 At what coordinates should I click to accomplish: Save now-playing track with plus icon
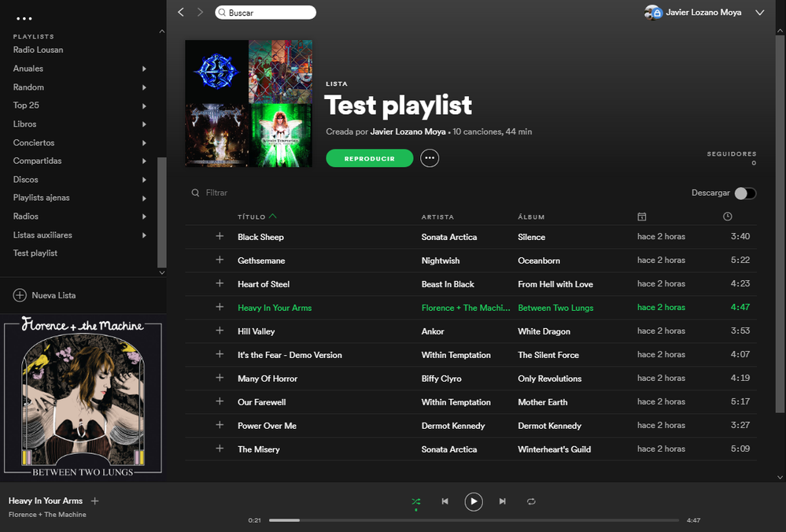(94, 501)
